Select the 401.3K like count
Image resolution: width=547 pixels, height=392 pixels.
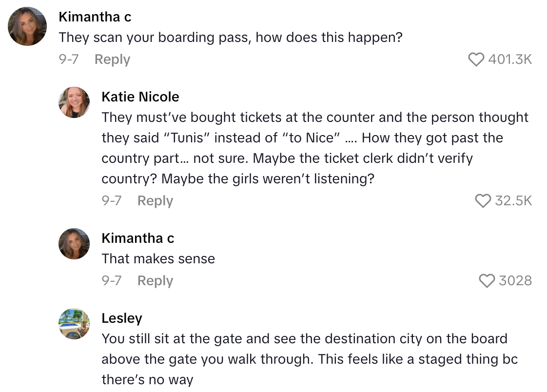pos(511,59)
